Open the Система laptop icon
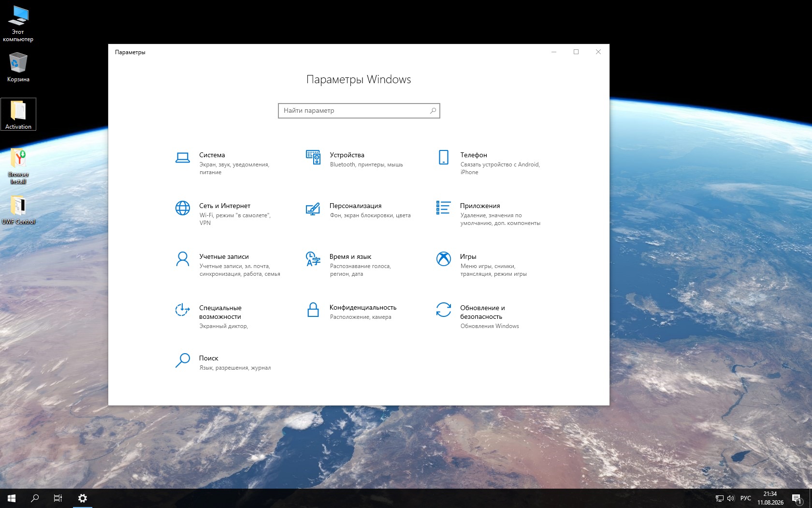Screen dimensions: 812x508 pos(183,158)
